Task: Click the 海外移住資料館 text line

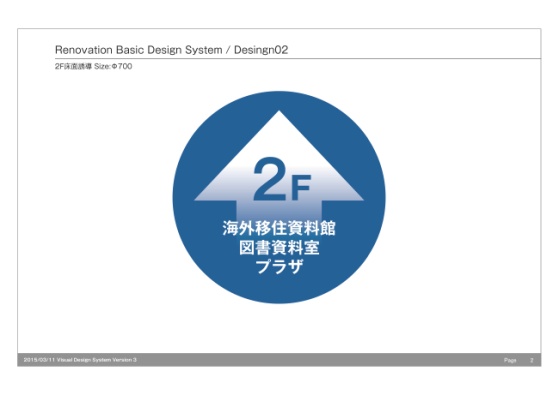Action: pos(279,228)
